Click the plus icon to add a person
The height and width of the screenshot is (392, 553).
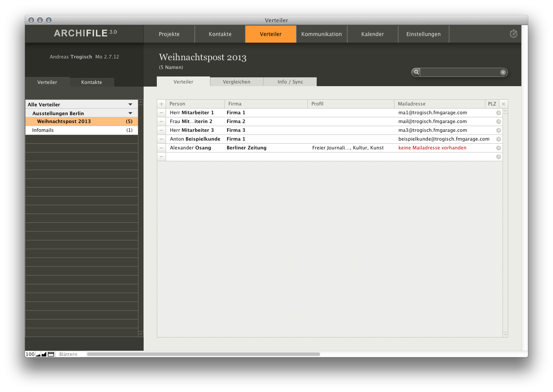point(161,104)
